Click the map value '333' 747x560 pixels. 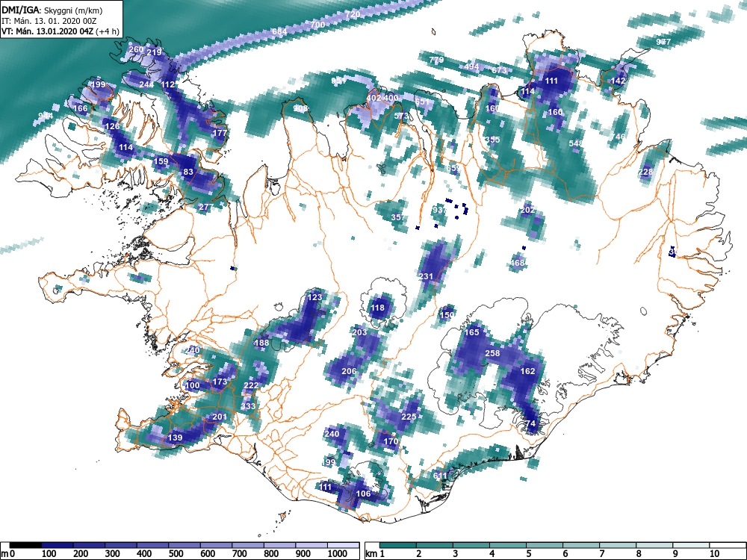[248, 406]
